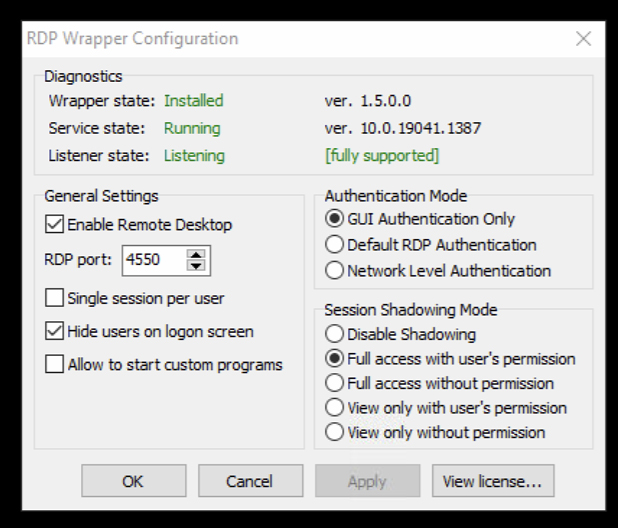Click the Listening listener state text

(194, 156)
